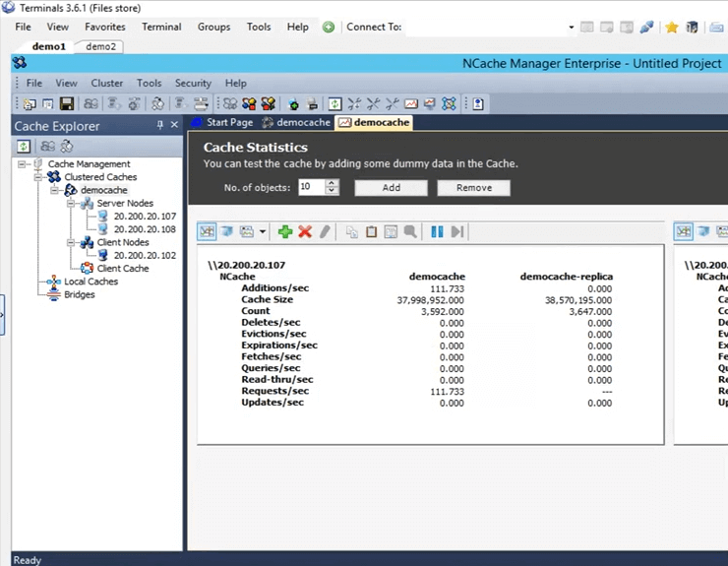
Task: Open the Connect To dropdown arrow
Action: pyautogui.click(x=571, y=27)
